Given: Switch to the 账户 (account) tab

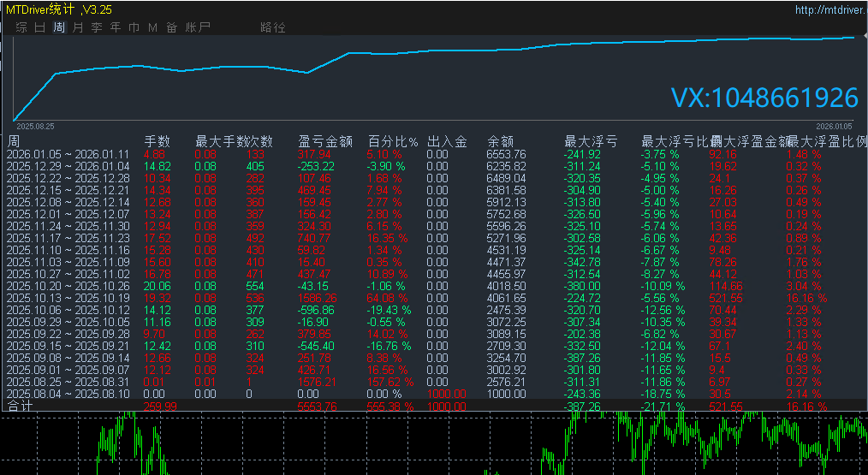Looking at the screenshot, I should coord(198,27).
